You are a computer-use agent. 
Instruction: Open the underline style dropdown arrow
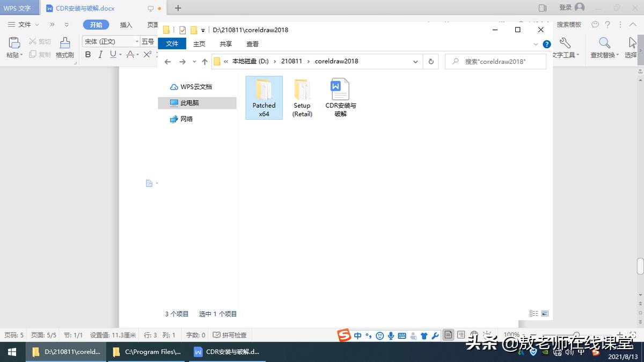click(x=120, y=54)
